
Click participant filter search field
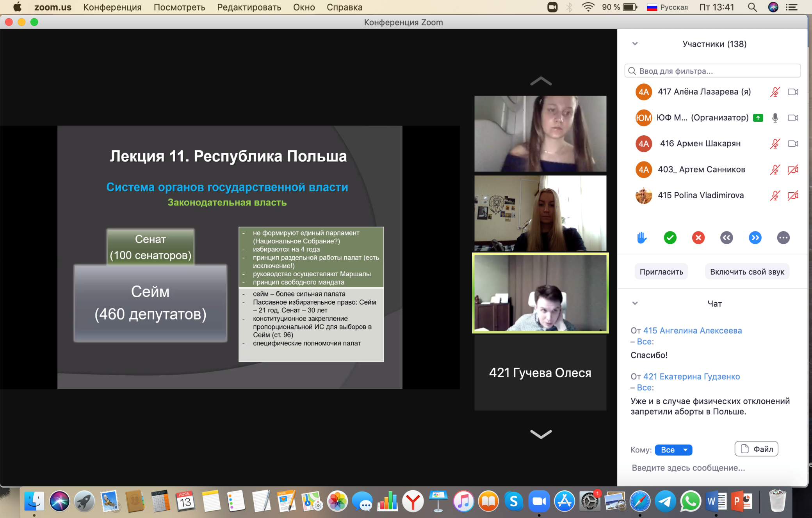pos(712,71)
